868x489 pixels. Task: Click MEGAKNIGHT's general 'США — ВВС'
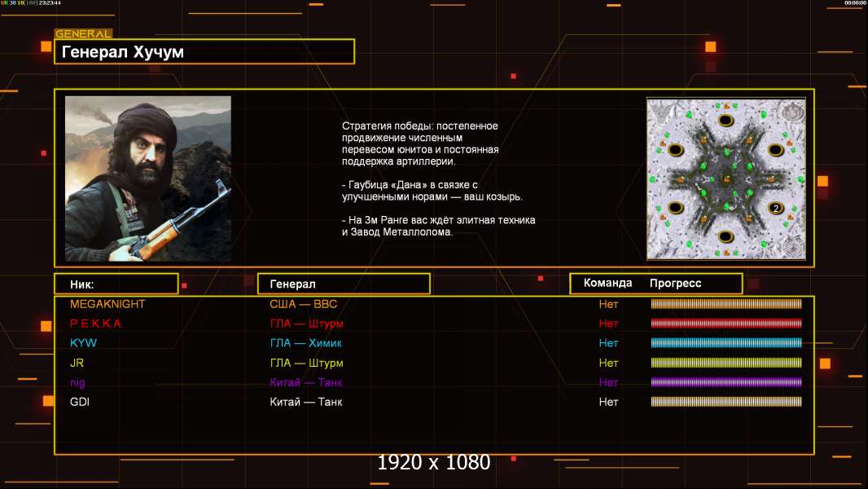coord(304,304)
